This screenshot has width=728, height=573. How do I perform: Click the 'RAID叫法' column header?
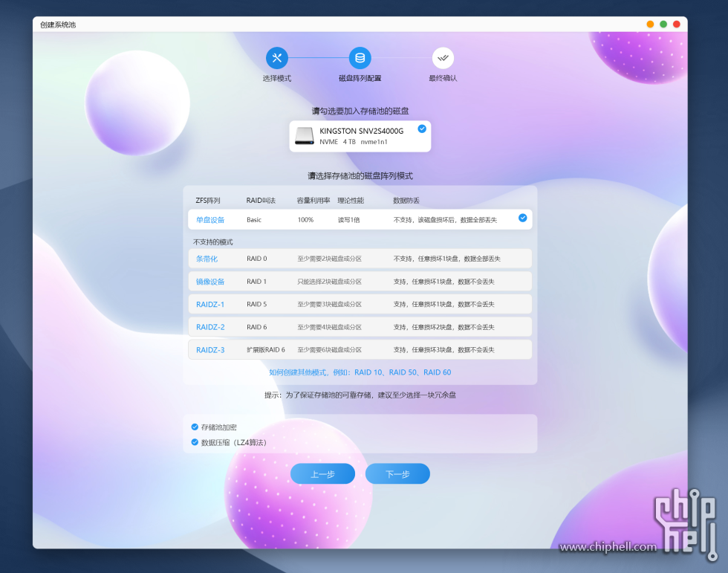coord(261,201)
